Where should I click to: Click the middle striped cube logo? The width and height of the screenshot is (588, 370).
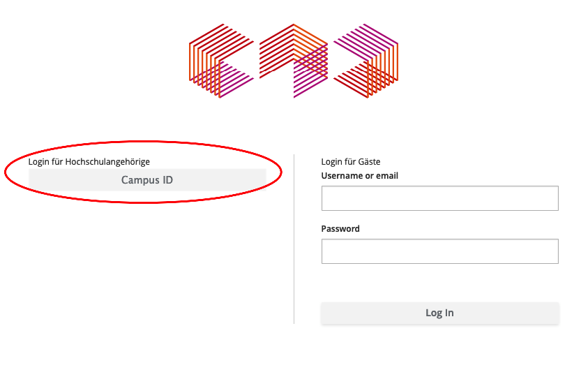pos(294,61)
